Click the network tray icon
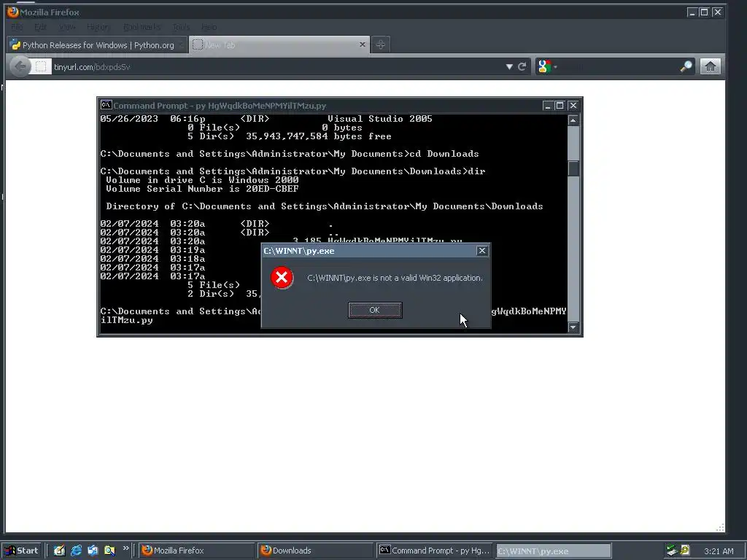Viewport: 747px width, 560px height. [x=672, y=551]
